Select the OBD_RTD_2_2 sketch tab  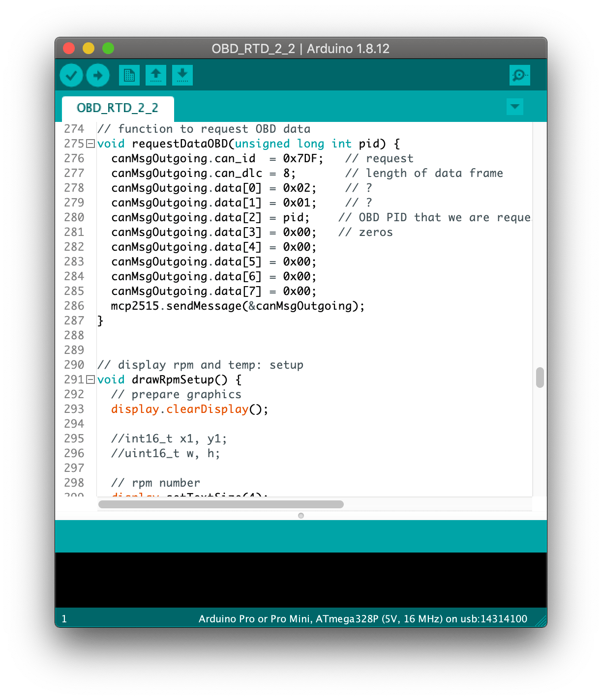pos(118,108)
